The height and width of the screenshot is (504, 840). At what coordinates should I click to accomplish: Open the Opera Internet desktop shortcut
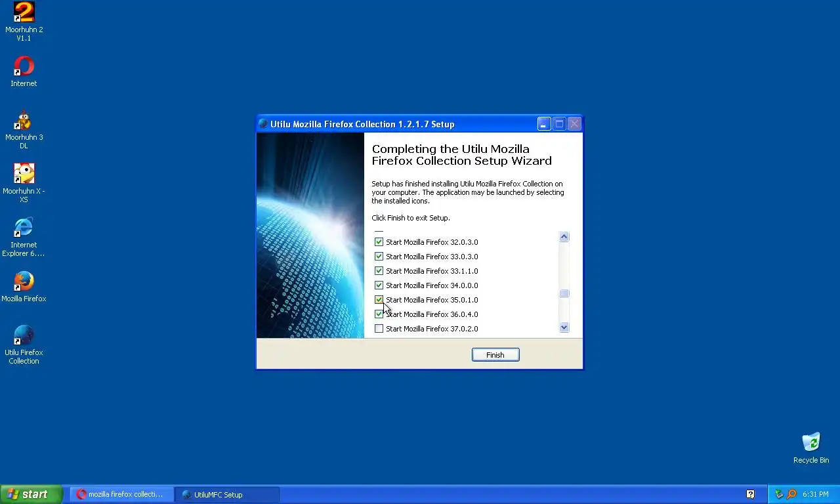click(24, 71)
